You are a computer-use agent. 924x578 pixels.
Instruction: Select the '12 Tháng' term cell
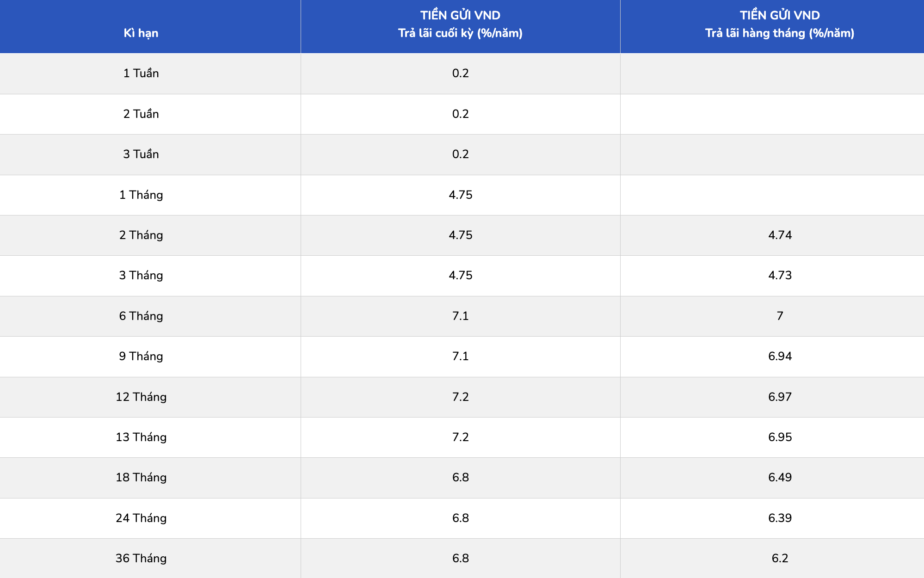tap(141, 397)
